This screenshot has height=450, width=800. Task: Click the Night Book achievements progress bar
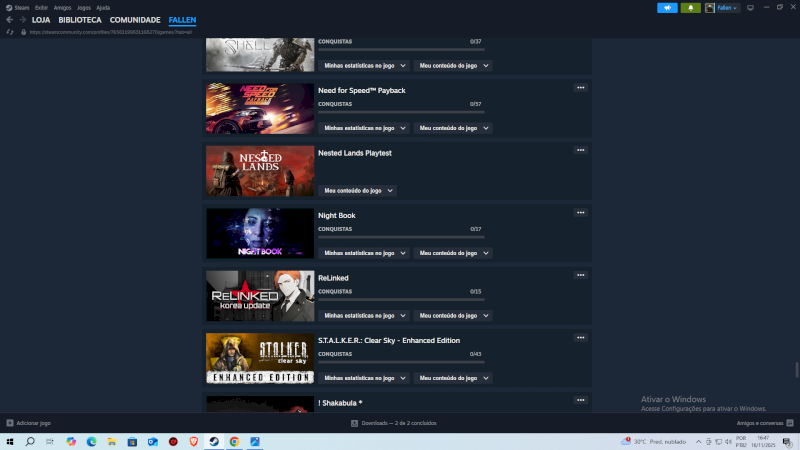(401, 237)
